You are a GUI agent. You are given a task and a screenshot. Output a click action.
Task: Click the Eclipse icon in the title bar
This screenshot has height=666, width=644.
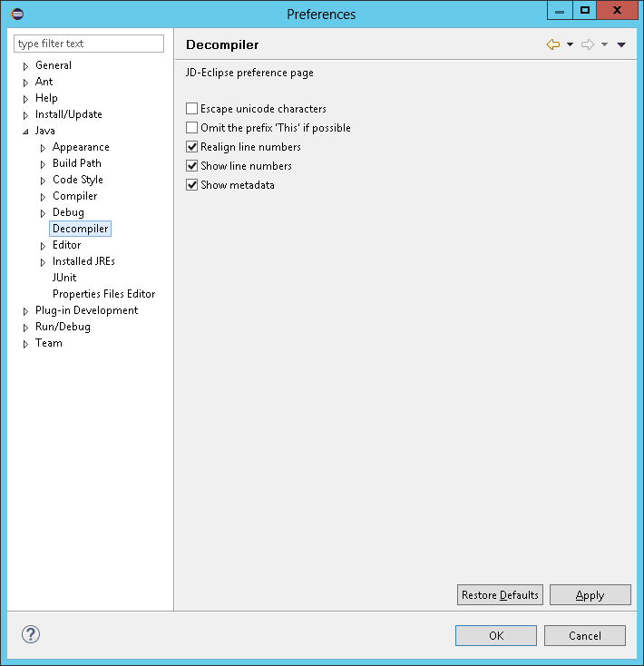click(17, 14)
